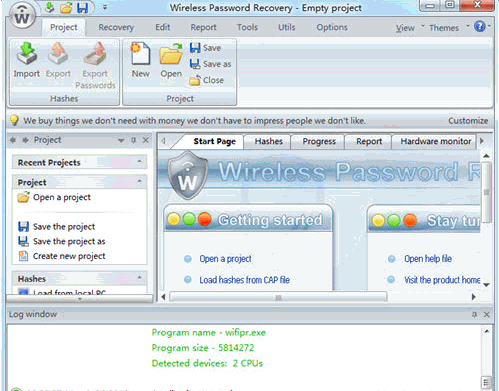Screen dimensions: 499x391
Task: Collapse the Project section in side panel
Action: tap(139, 181)
